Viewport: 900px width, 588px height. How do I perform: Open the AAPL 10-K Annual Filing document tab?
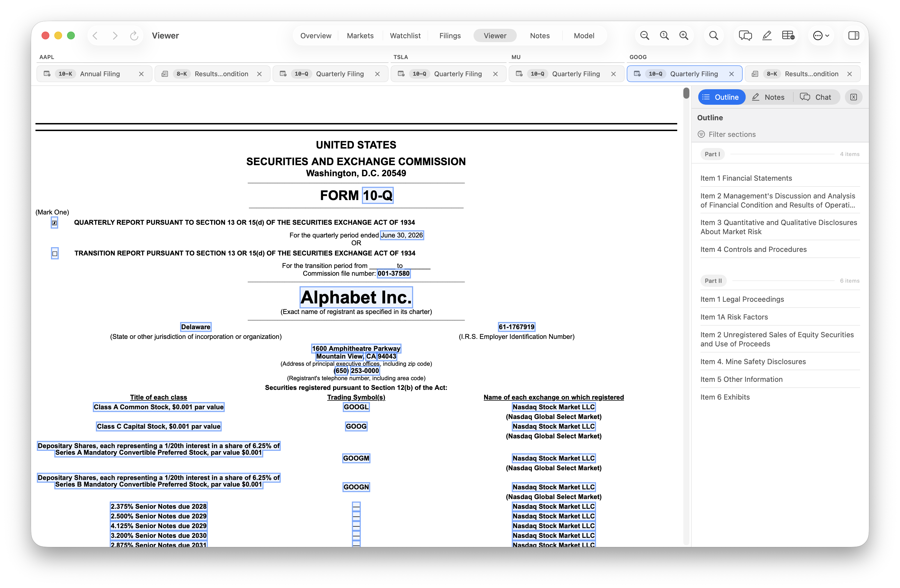coord(94,74)
